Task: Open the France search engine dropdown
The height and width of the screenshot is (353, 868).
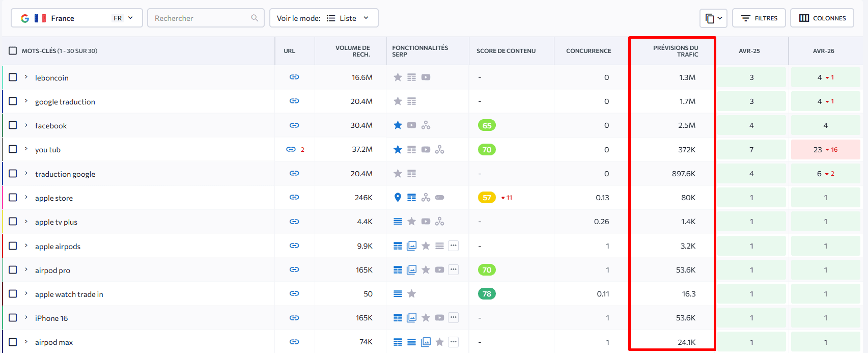Action: coord(76,18)
